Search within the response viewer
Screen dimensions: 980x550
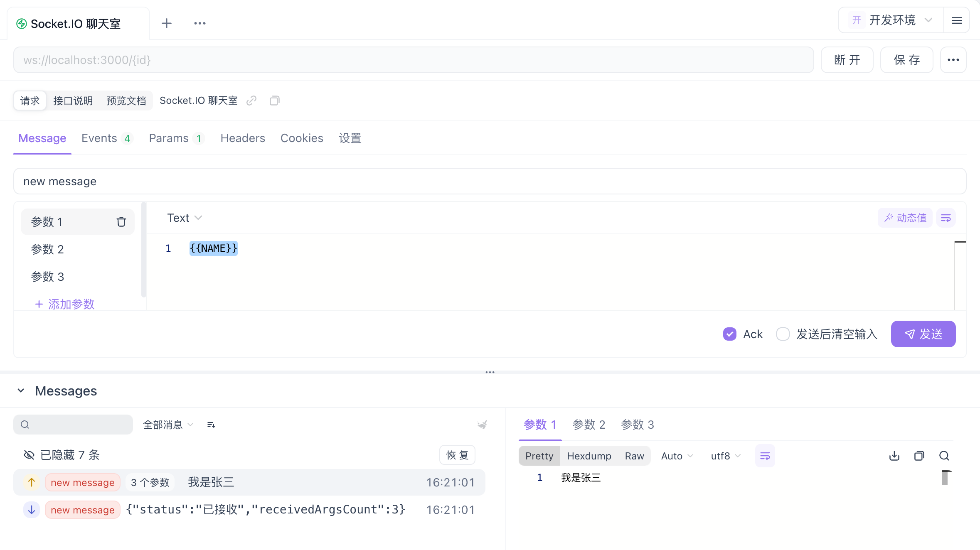point(944,456)
